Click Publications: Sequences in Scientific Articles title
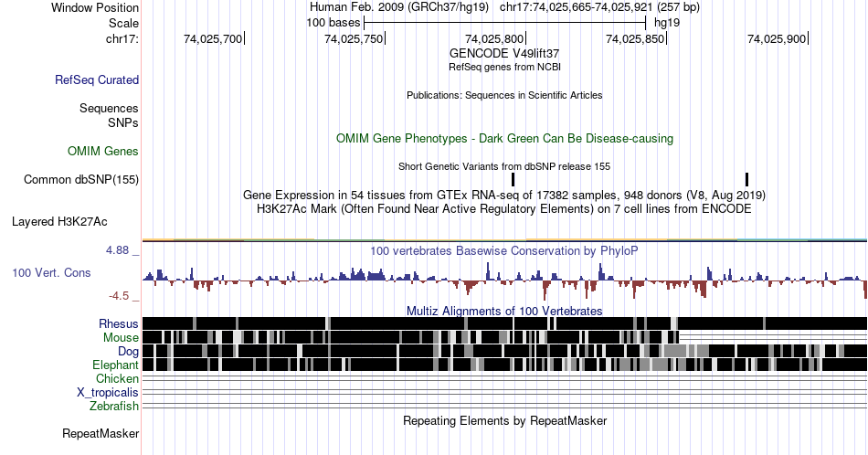 [x=504, y=95]
